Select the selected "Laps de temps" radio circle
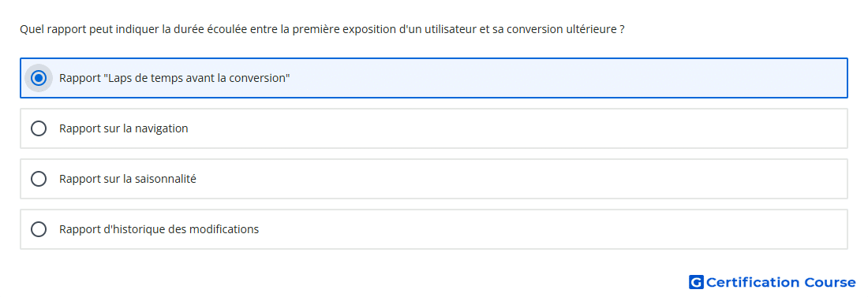This screenshot has height=297, width=868. click(39, 78)
